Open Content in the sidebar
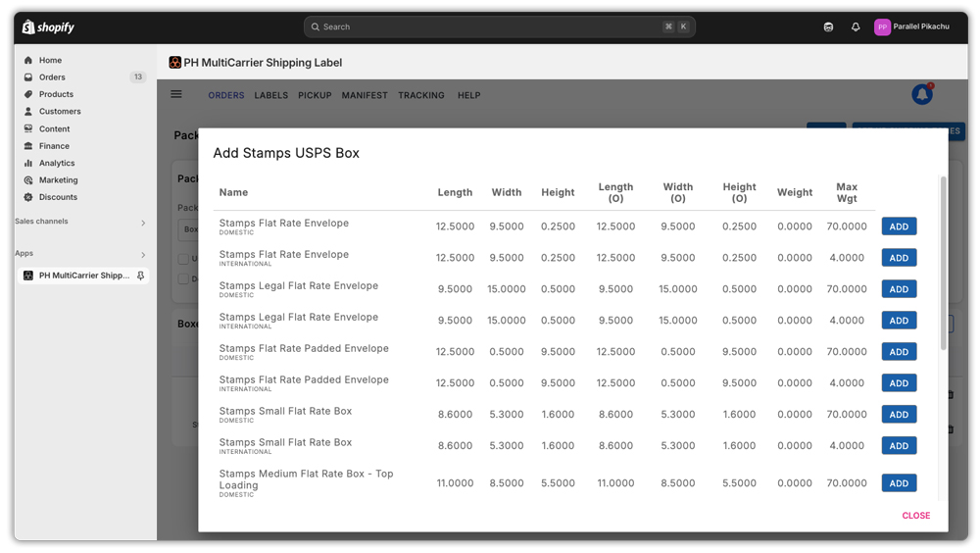 coord(54,128)
